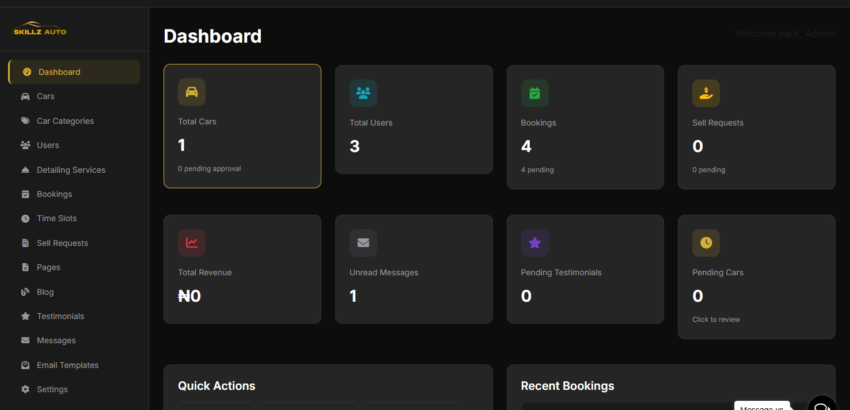Click the '0 pending approval' text
Image resolution: width=850 pixels, height=410 pixels.
209,169
